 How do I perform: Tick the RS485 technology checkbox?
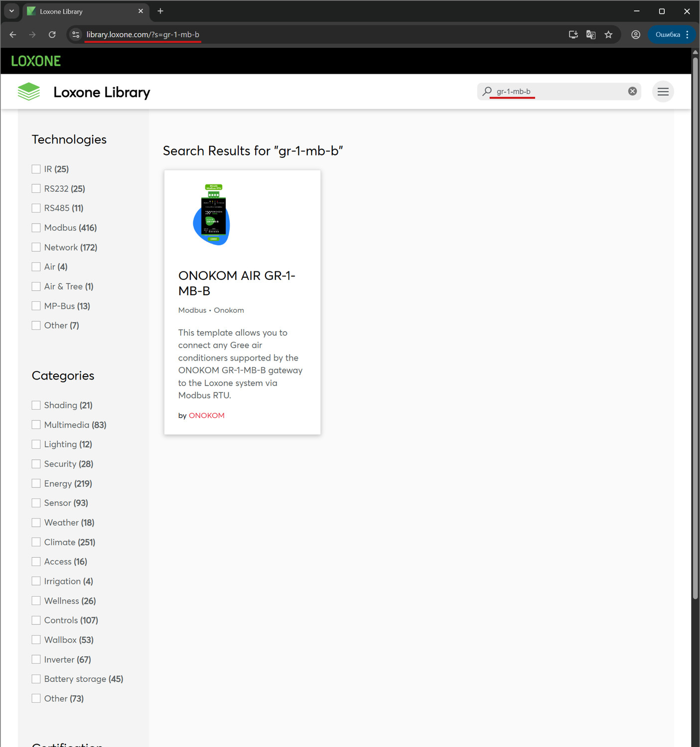pyautogui.click(x=36, y=208)
